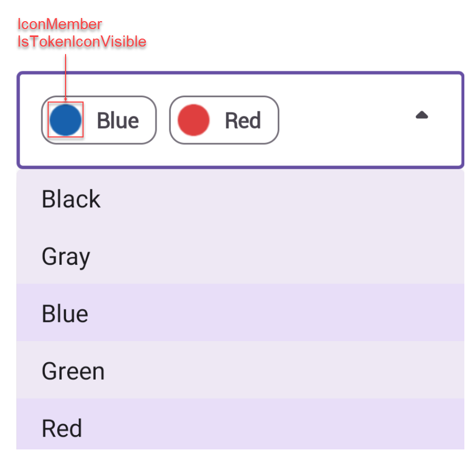Deselect the highlighted Blue list option
The width and height of the screenshot is (476, 460).
click(65, 314)
